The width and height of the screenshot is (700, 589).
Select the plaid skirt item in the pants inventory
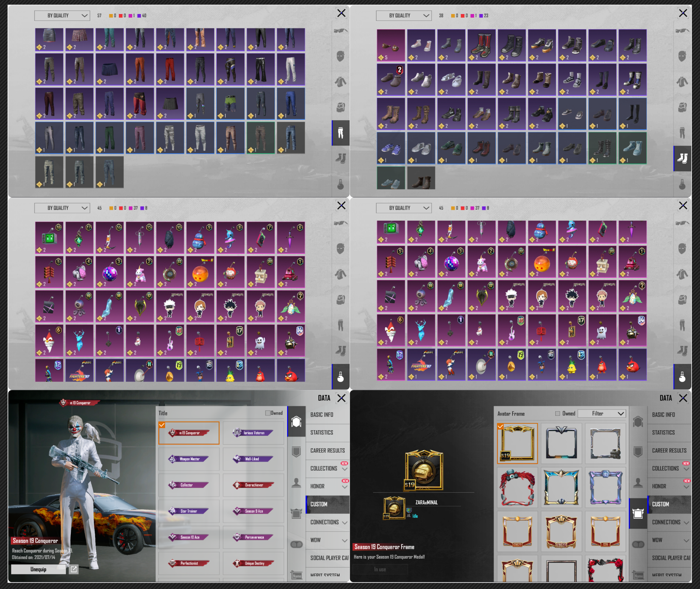coord(80,39)
